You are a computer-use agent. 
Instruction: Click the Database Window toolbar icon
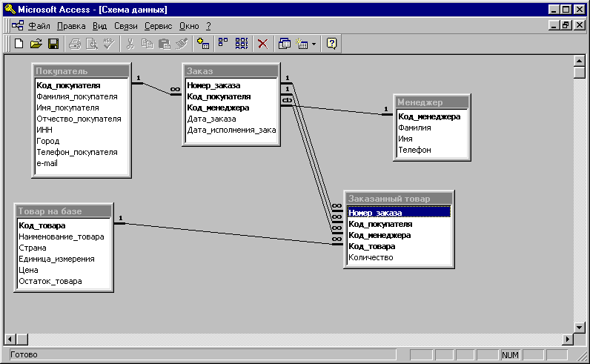[285, 44]
